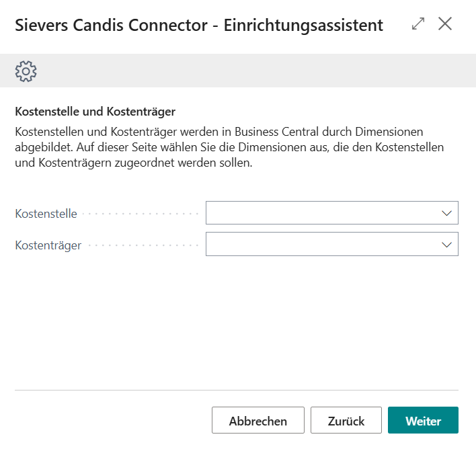Screen dimensions: 476x451
Task: Continue with the Weiter button
Action: coord(423,421)
